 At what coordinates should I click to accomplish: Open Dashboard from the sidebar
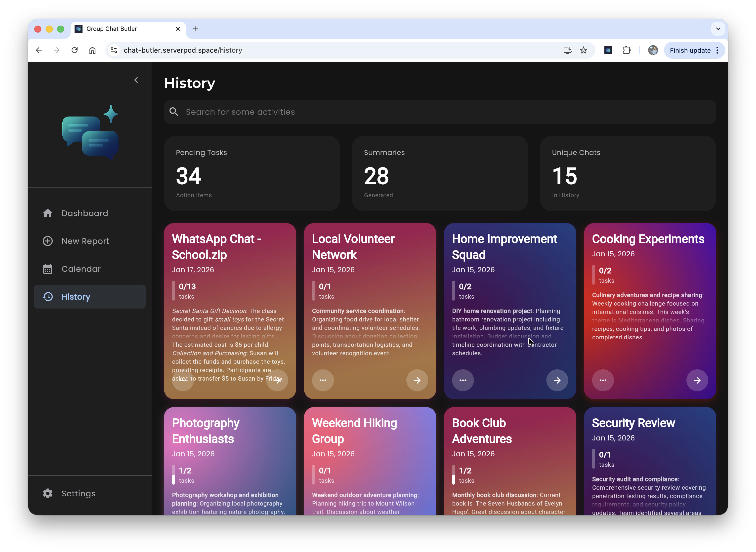84,213
